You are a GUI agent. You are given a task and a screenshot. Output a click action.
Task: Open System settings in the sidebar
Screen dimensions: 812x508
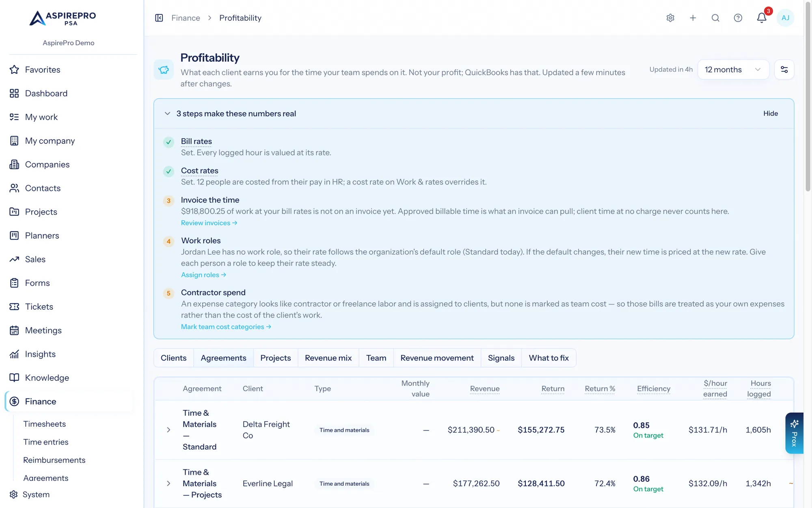point(36,495)
